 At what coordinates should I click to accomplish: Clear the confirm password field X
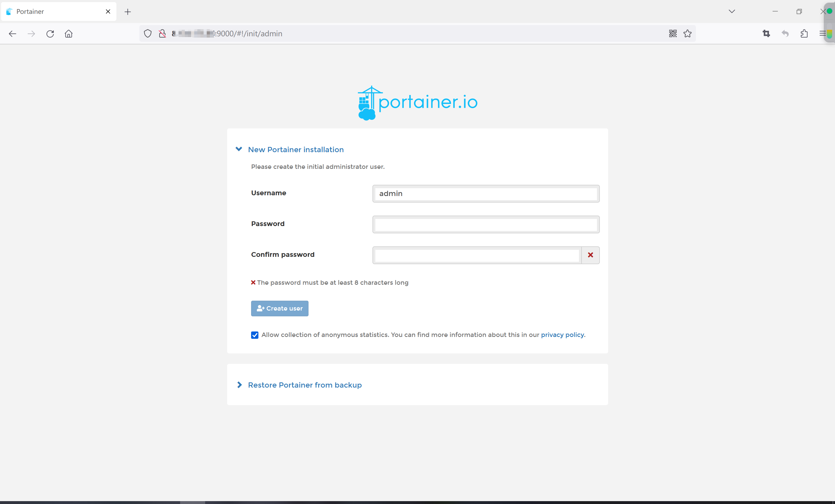[590, 255]
